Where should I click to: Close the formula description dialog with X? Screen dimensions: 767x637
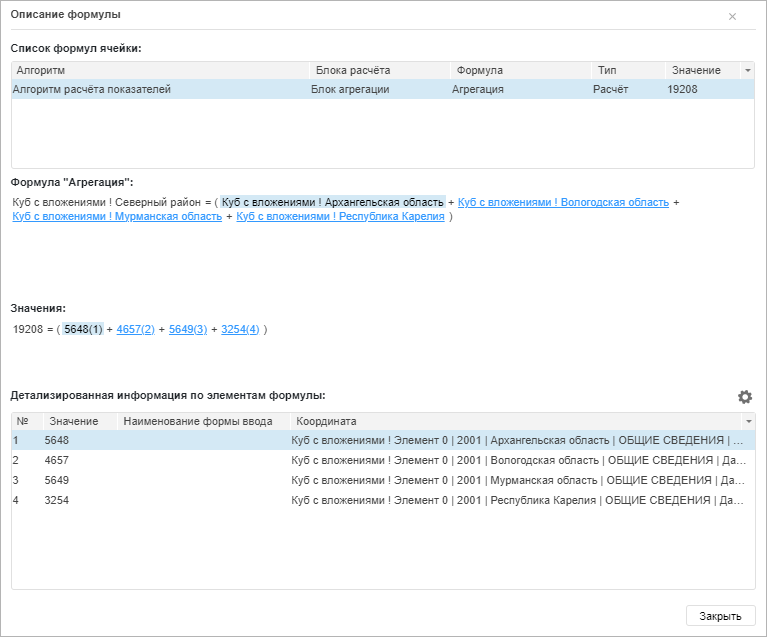pos(732,17)
